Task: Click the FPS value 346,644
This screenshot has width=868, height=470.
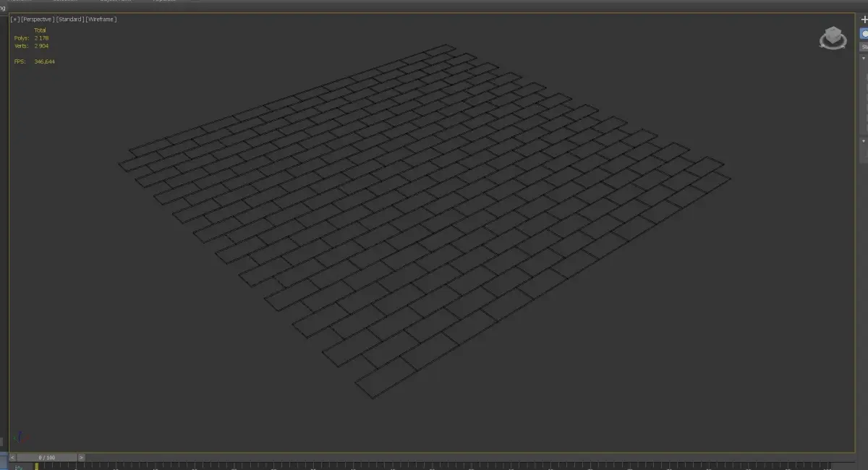Action: 44,61
